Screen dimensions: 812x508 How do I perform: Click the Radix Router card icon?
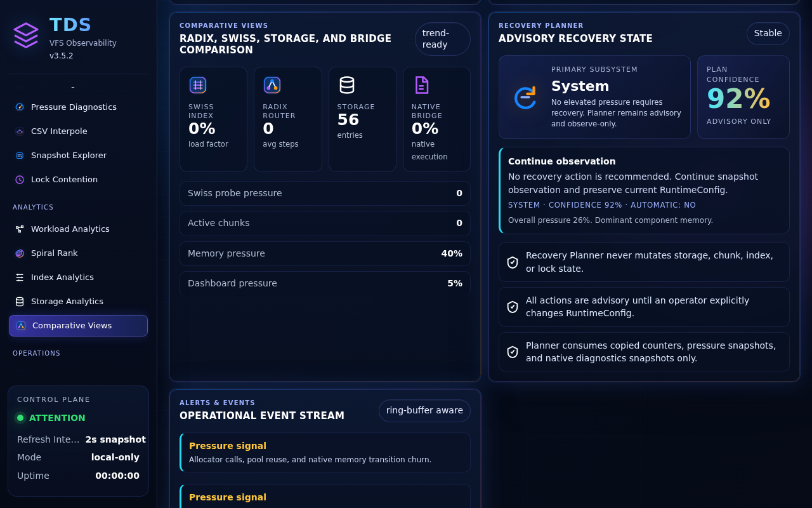(272, 85)
